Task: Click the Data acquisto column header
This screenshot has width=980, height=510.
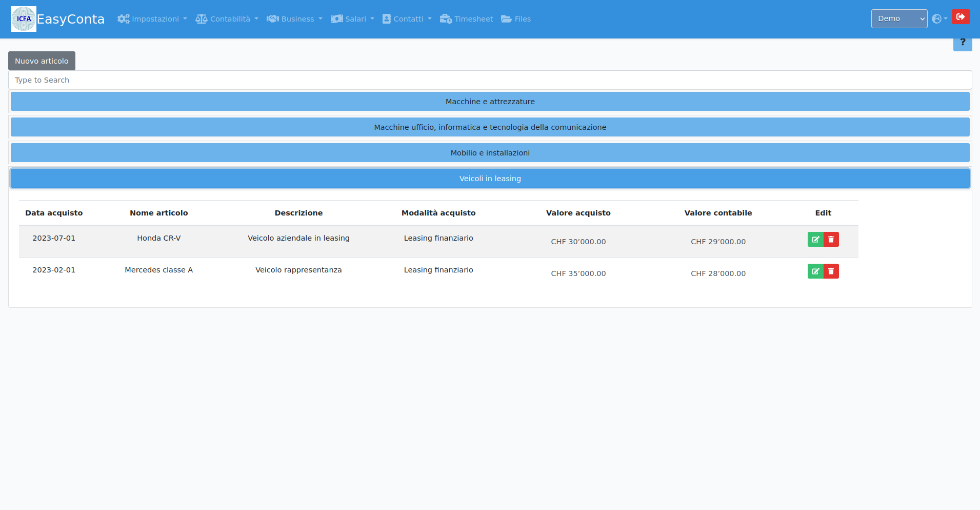Action: 54,213
